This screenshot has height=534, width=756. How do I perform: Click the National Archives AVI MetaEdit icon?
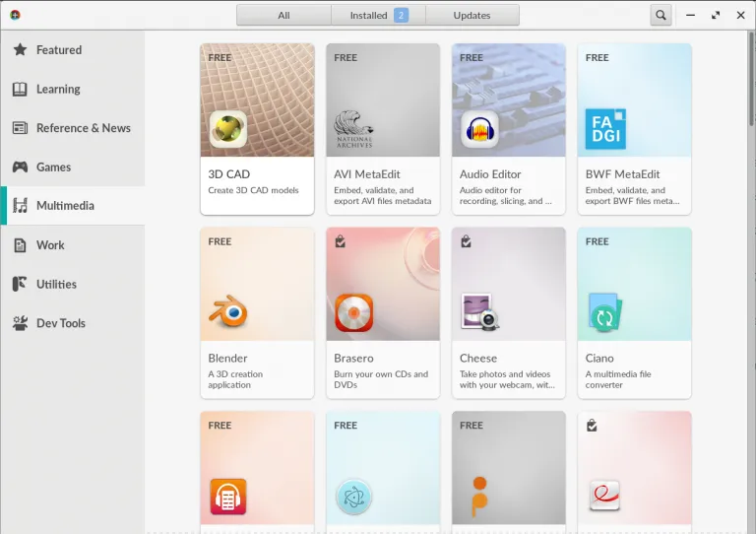point(354,129)
